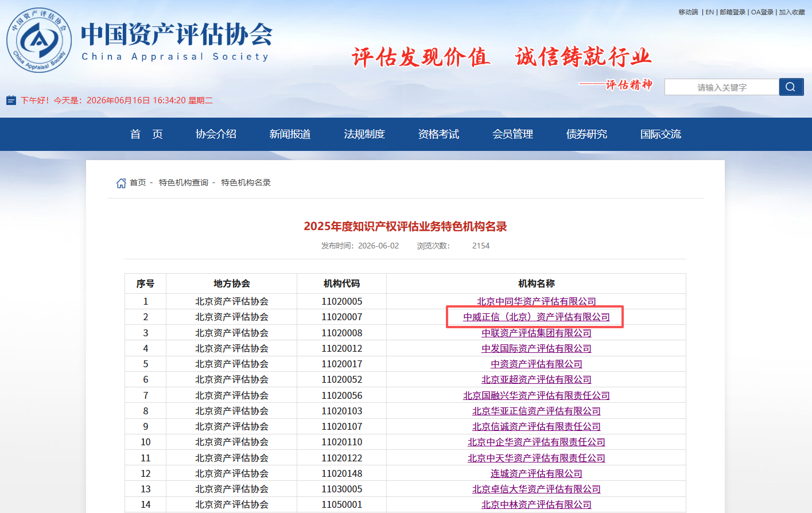
Task: Click the calendar icon beside the date
Action: [11, 100]
